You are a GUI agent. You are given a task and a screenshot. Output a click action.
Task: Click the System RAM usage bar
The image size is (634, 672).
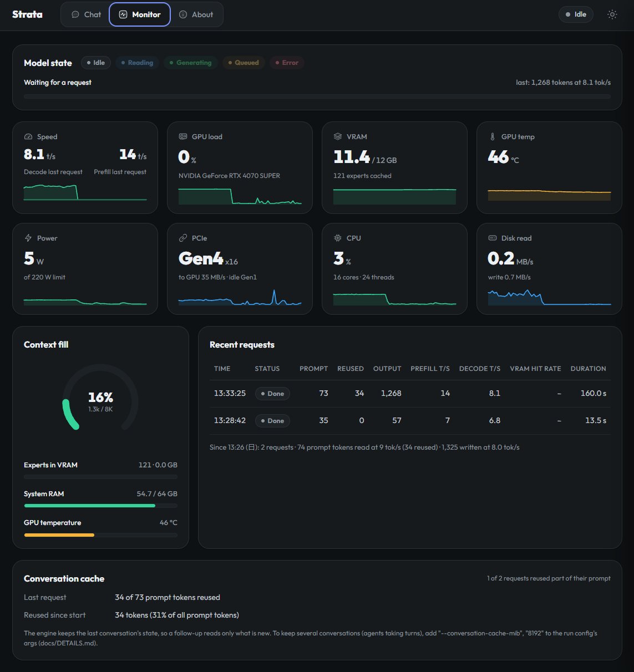(x=100, y=506)
